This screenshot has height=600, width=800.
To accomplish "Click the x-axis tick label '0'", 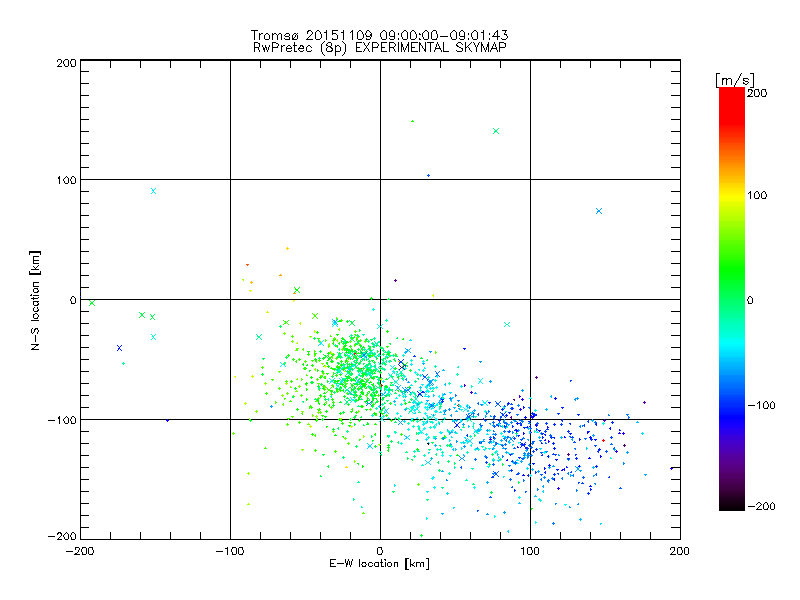I will tap(380, 551).
